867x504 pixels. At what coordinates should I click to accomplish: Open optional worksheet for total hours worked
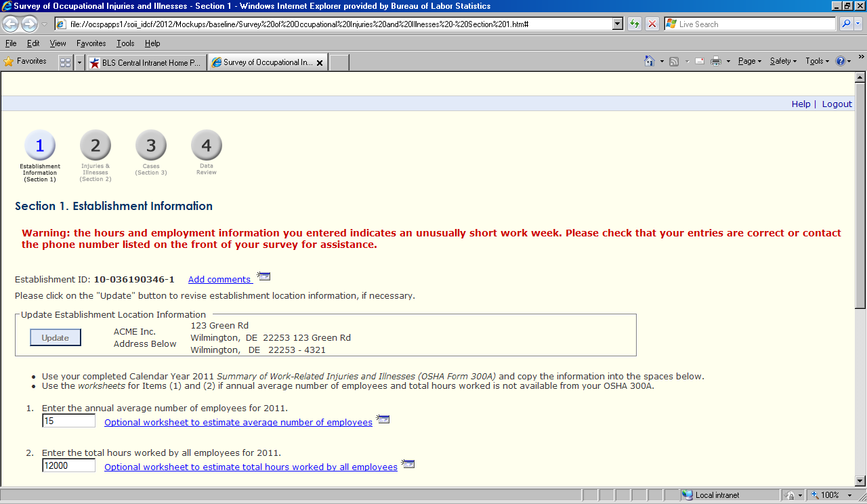point(251,467)
